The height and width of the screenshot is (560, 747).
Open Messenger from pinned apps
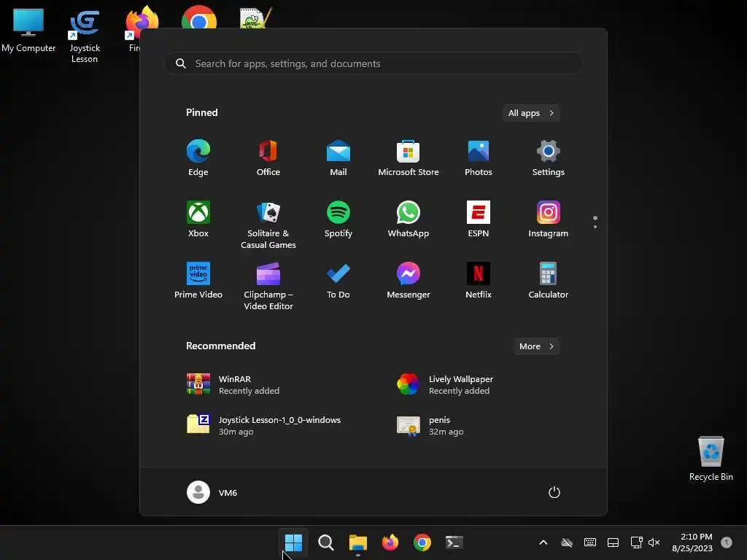pyautogui.click(x=409, y=281)
